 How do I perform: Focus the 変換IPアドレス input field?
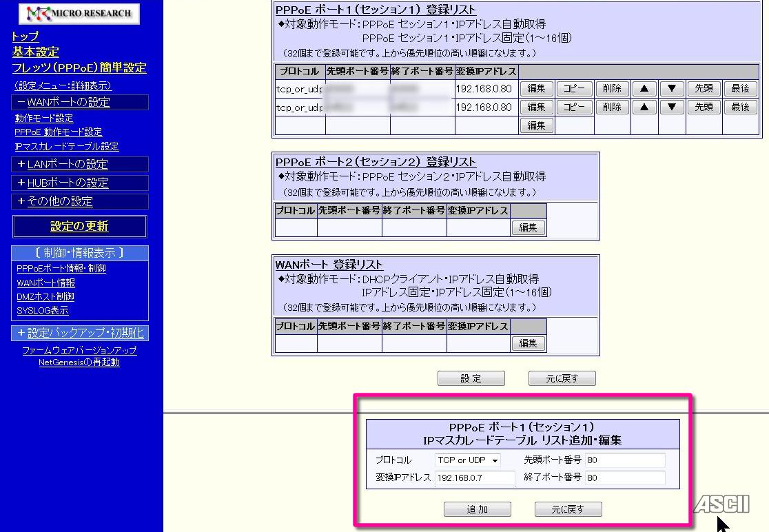tap(475, 478)
